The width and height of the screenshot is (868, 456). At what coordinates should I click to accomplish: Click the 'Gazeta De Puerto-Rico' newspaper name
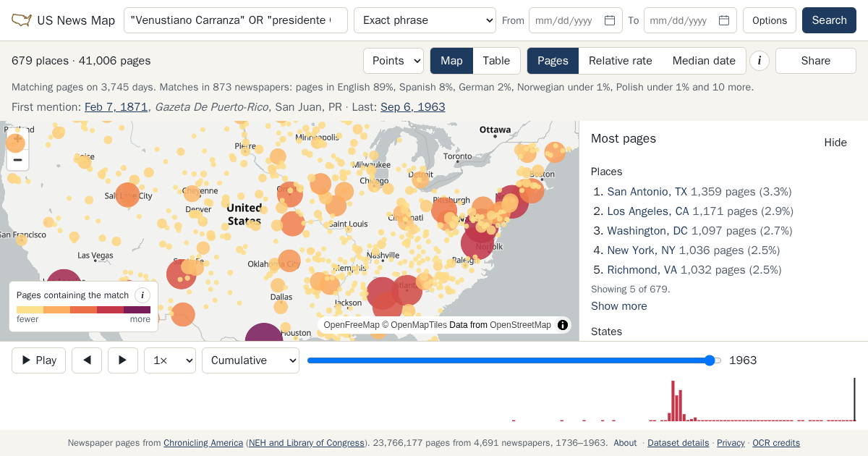tap(212, 107)
